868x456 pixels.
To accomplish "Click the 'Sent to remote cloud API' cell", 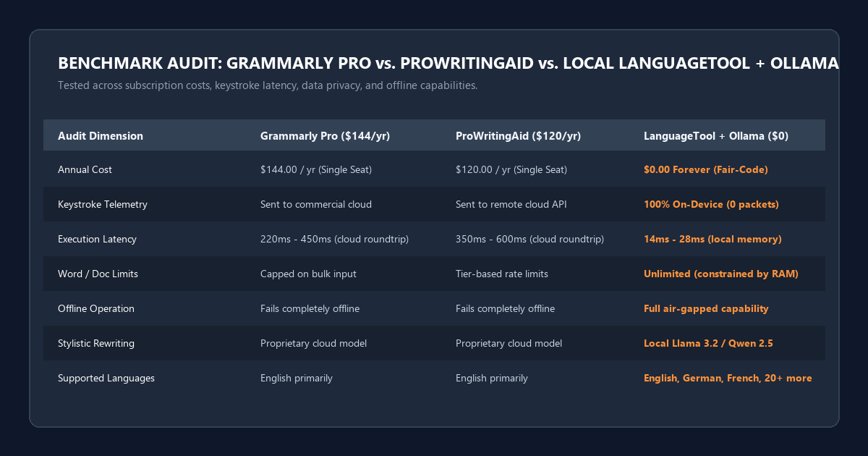I will click(x=511, y=204).
